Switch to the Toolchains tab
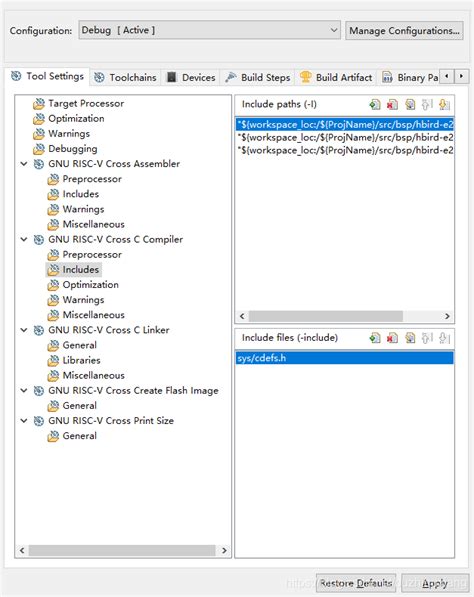 [x=126, y=77]
